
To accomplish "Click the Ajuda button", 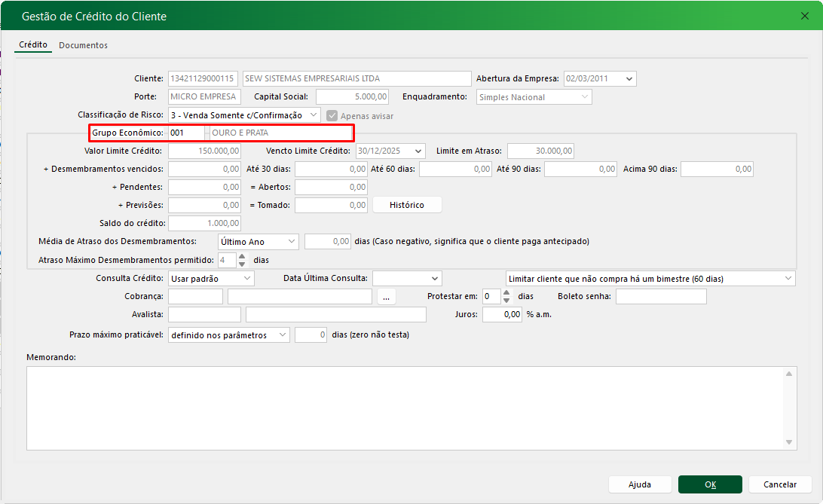I will pos(640,484).
